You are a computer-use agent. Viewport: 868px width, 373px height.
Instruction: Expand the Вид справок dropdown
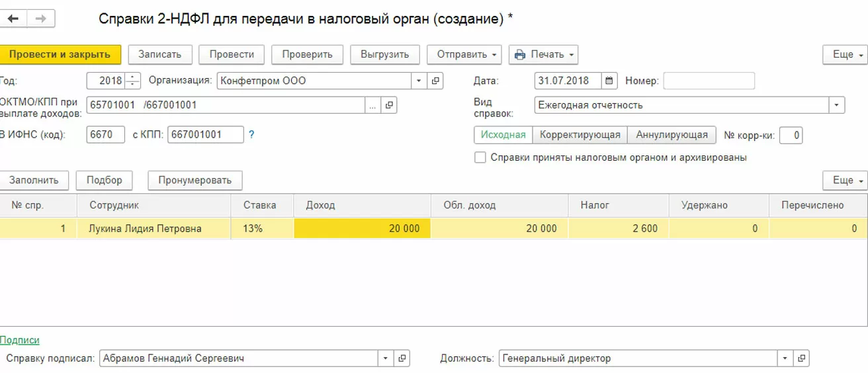pos(837,105)
